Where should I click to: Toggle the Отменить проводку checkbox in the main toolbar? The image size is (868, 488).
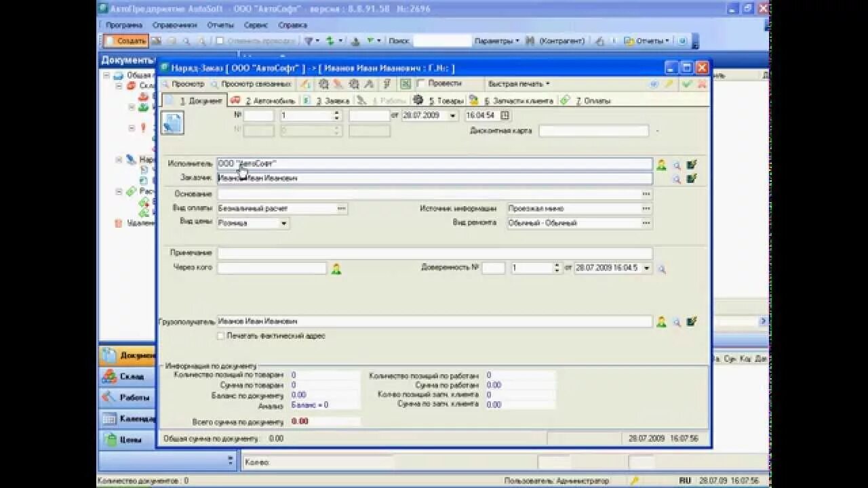[x=220, y=41]
